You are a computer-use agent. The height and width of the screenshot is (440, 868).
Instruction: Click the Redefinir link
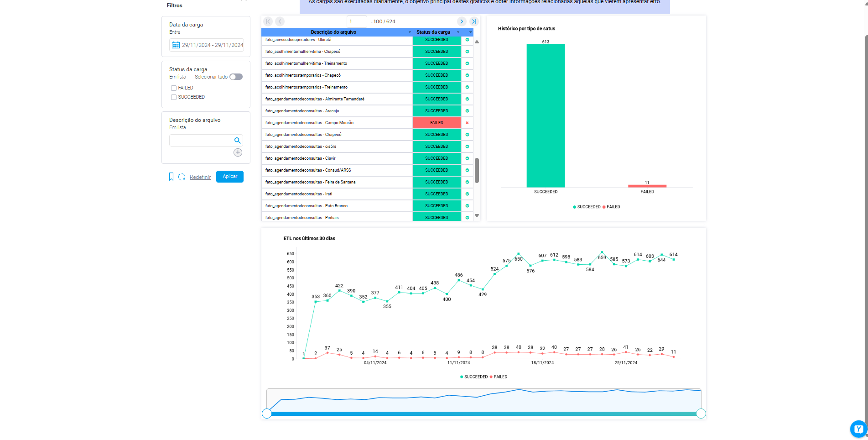[x=200, y=177]
